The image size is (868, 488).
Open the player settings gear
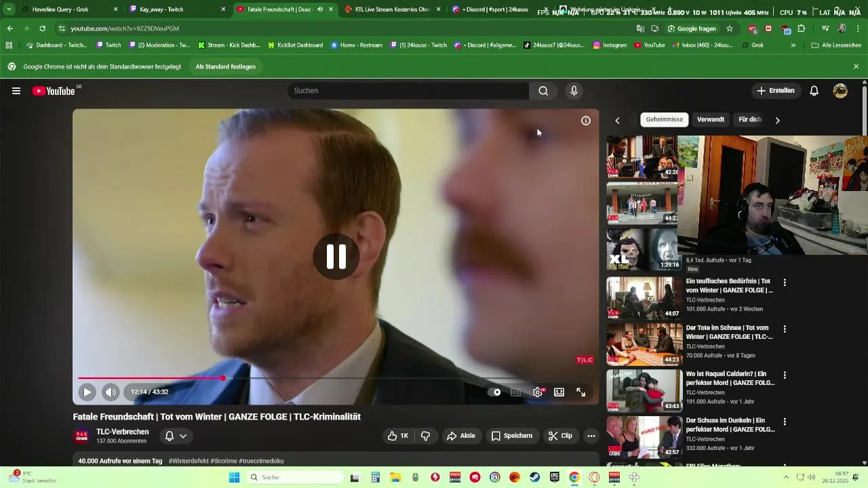click(x=538, y=392)
